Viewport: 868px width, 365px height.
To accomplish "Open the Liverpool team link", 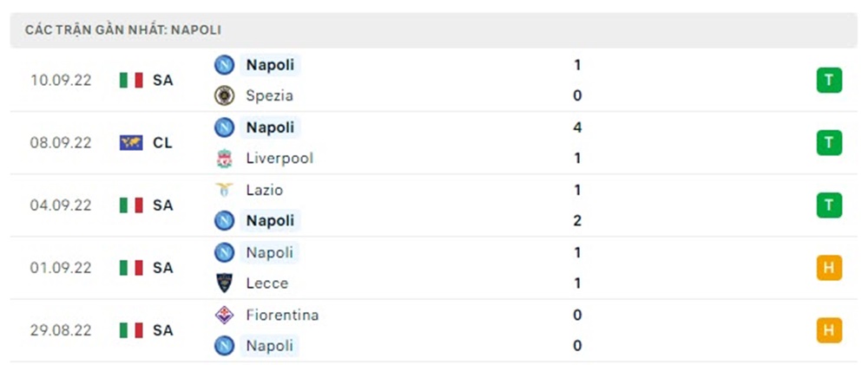I will tap(279, 158).
